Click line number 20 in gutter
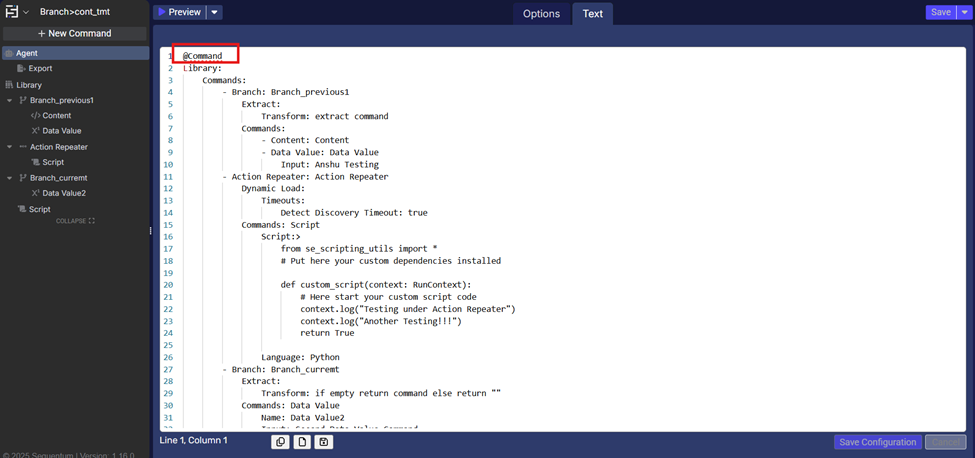This screenshot has height=458, width=975. tap(168, 285)
